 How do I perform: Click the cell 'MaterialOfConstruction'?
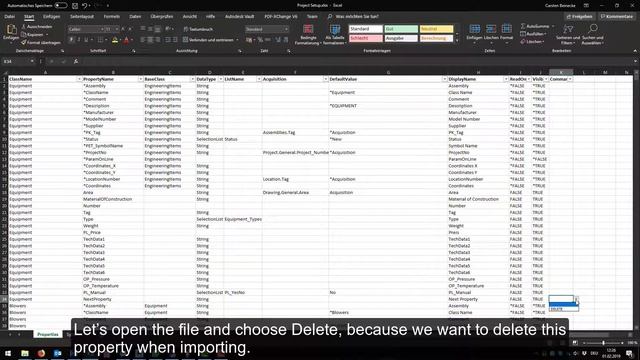coord(113,199)
